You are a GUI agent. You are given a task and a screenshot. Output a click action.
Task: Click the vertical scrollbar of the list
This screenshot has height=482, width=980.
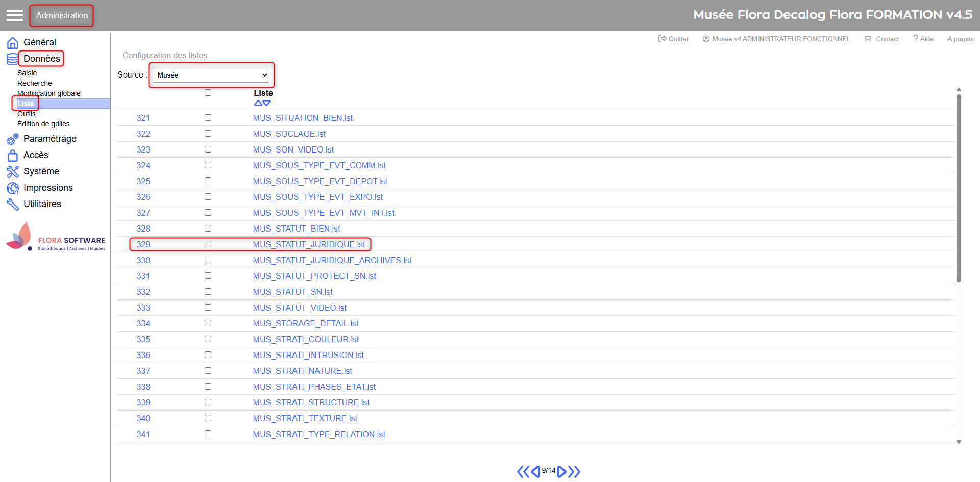(959, 189)
